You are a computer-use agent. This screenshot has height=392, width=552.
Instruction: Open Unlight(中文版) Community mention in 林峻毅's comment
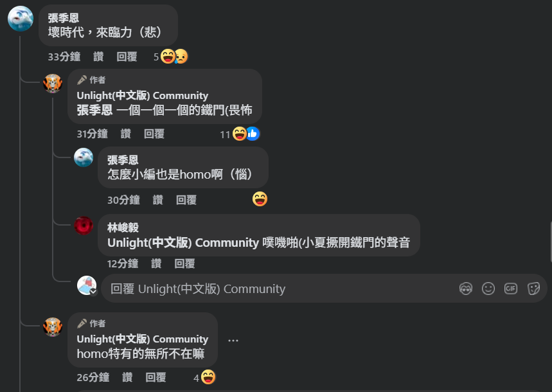(x=183, y=243)
